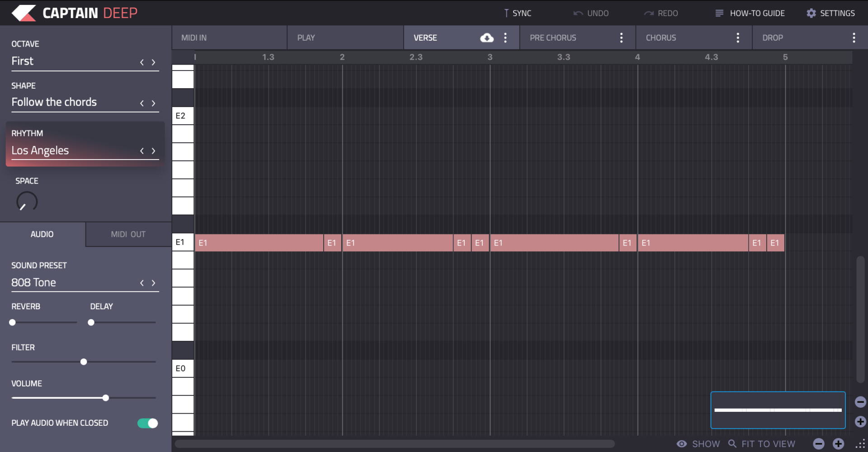Open the Settings gear
868x452 pixels.
(811, 13)
